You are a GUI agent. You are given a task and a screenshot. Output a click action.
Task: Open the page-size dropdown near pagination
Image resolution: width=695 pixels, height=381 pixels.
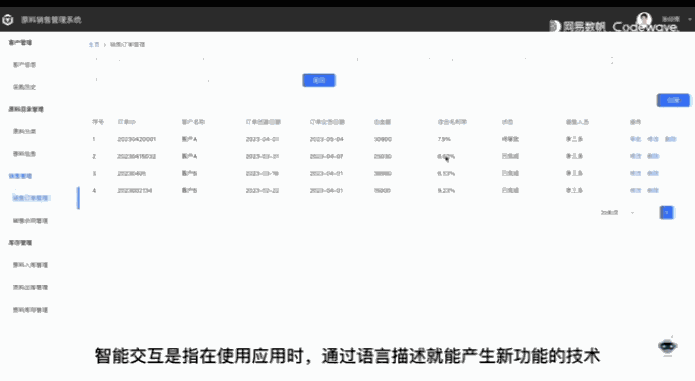tap(618, 213)
